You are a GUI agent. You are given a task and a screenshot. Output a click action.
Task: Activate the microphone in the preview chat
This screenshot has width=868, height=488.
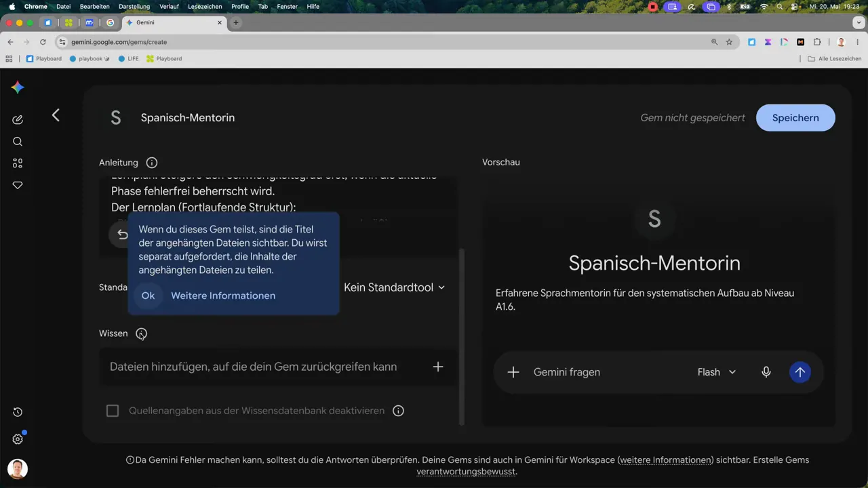(x=766, y=372)
